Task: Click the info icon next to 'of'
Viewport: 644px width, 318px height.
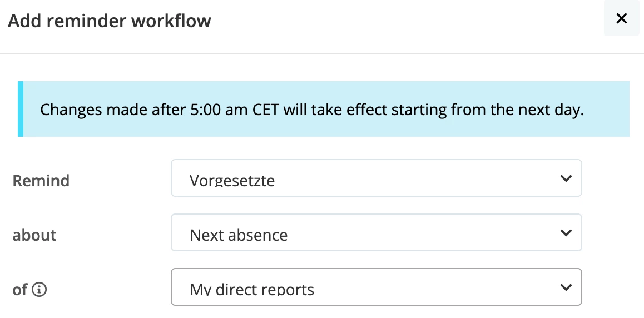Action: 39,290
